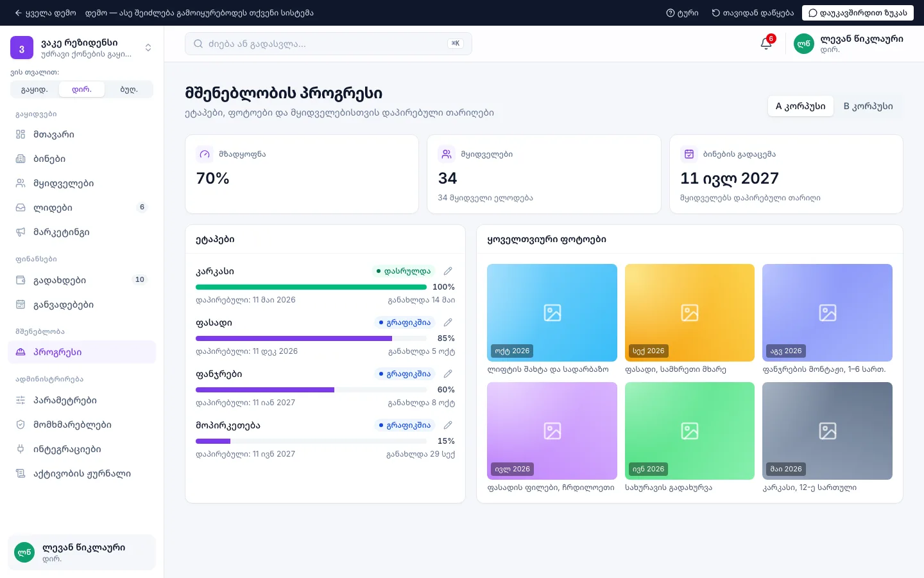Screen dimensions: 924x578
Task: Focus the ძიება ან გადასვლა search field
Action: tap(329, 44)
